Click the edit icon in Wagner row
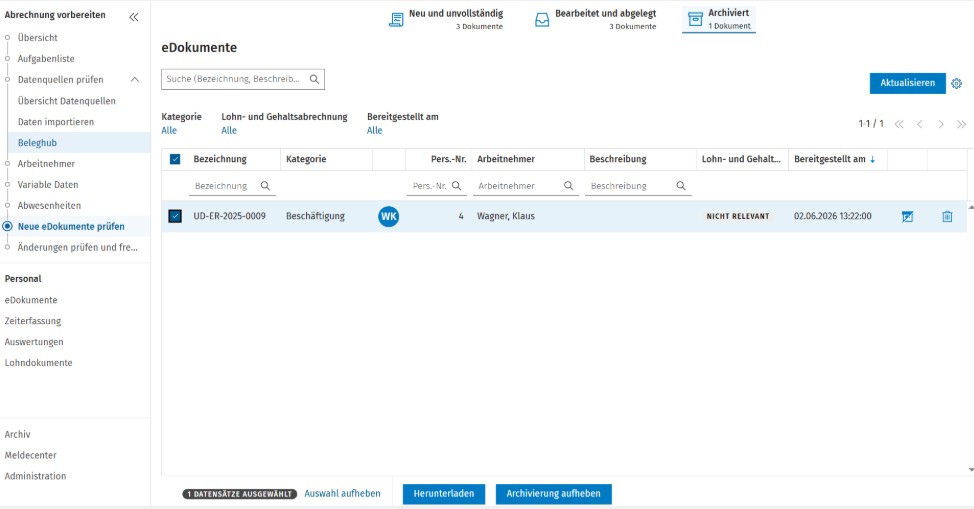 (x=908, y=216)
